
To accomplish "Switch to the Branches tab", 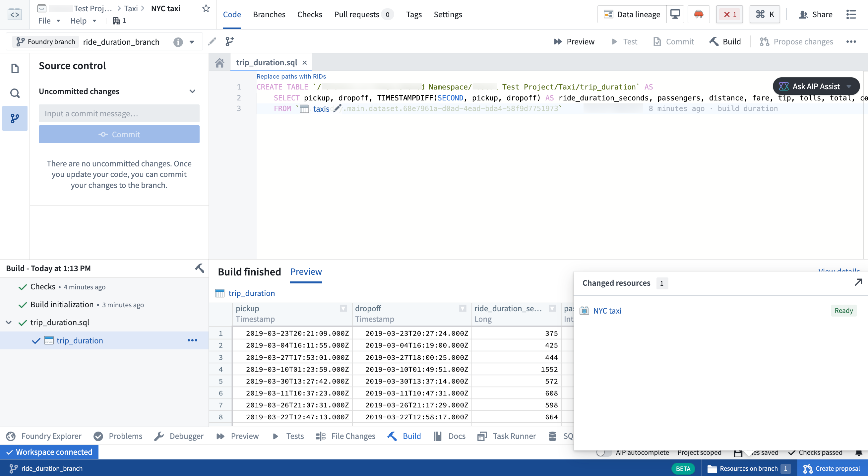I will 269,14.
